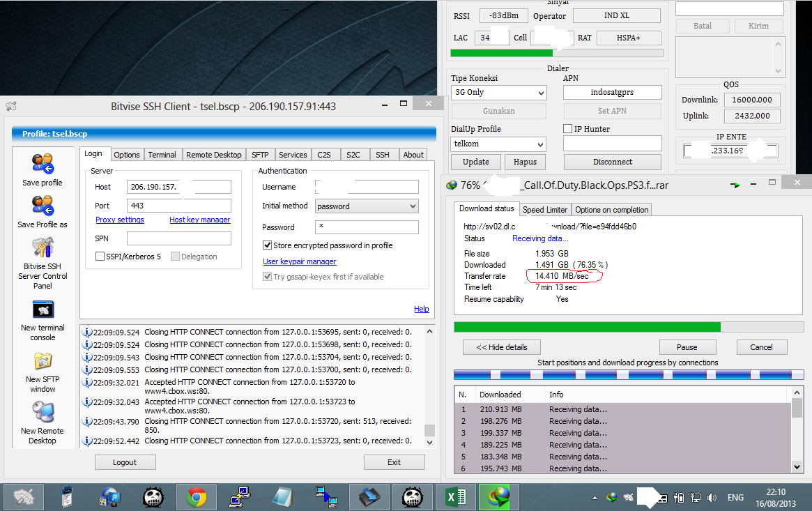Pause the download

(x=687, y=347)
